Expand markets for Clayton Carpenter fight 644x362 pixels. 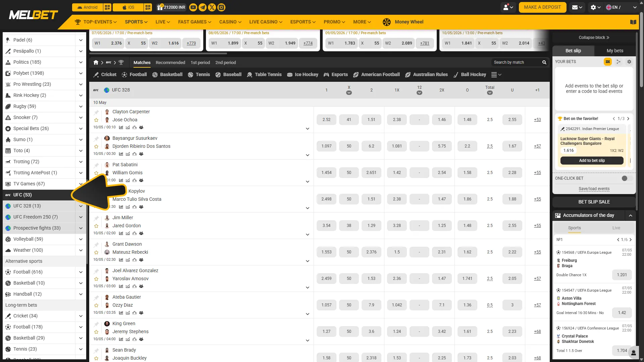coord(307,129)
